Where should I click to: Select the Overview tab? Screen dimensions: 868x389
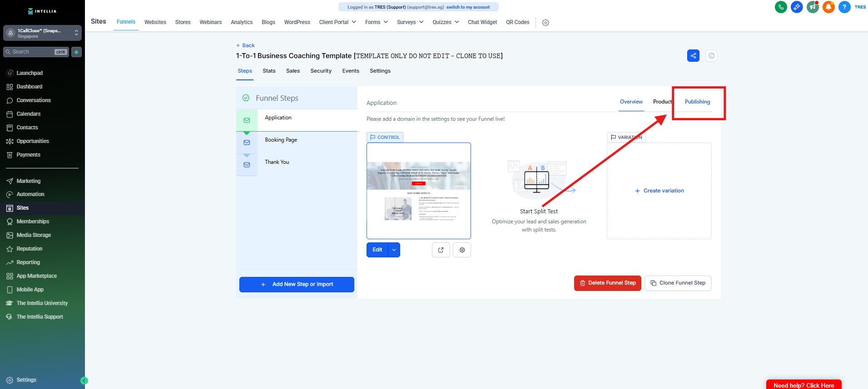pos(631,102)
